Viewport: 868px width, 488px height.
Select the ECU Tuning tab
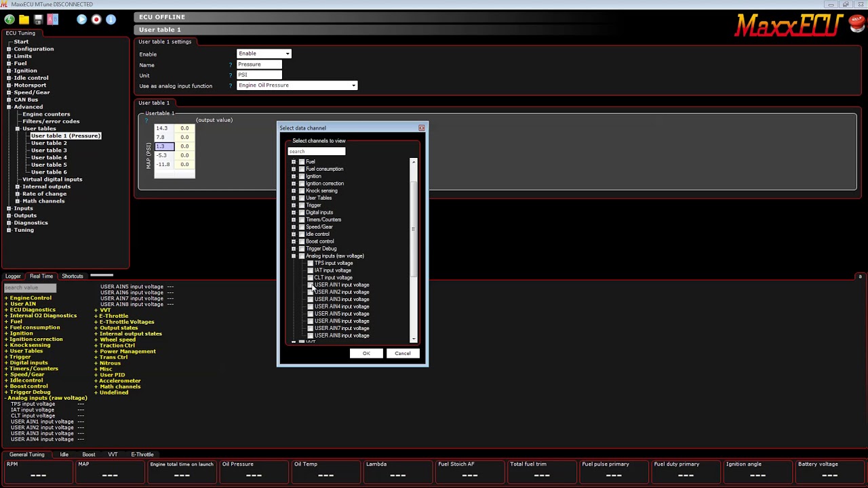[20, 33]
